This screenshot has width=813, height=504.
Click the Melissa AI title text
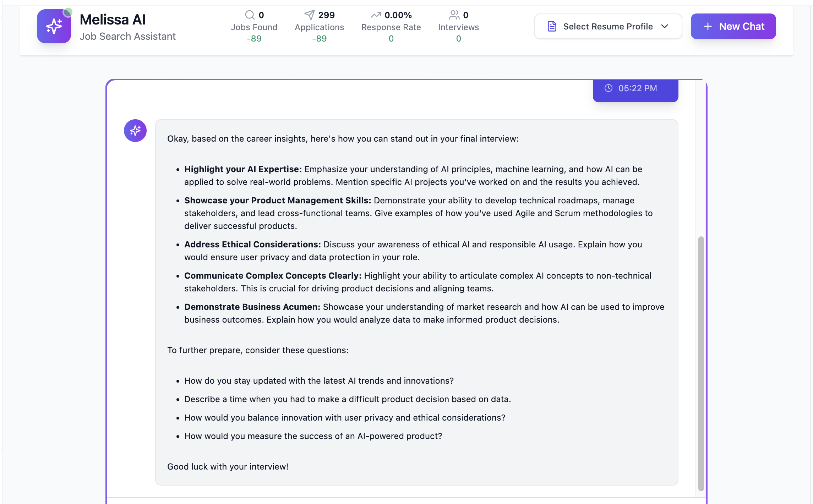coord(113,20)
